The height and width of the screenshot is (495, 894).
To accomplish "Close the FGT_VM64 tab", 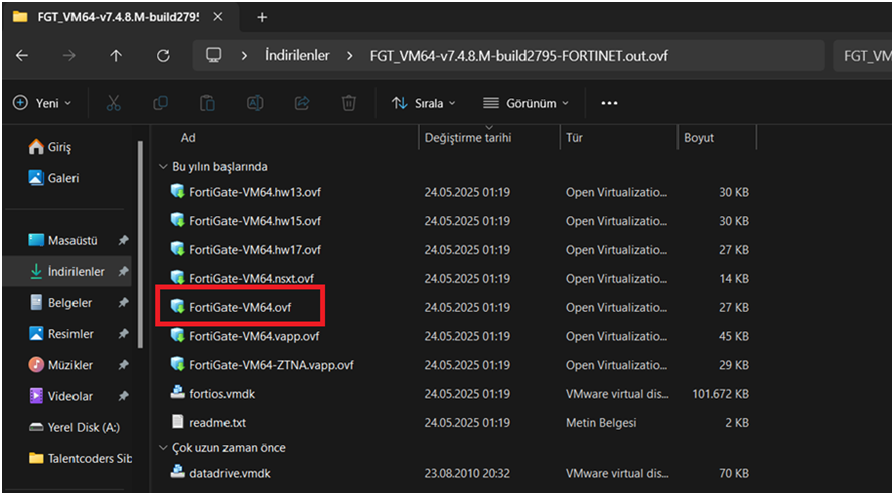I will coord(217,17).
